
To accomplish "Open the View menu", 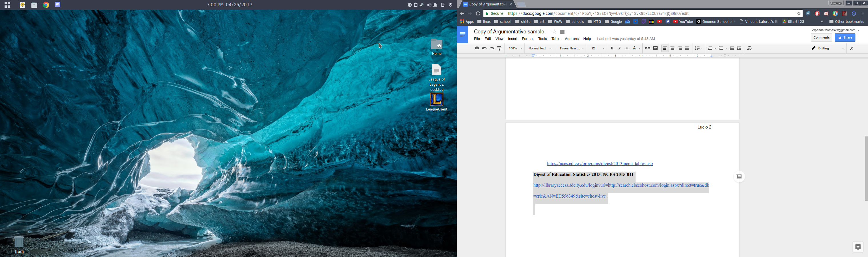I will (x=499, y=39).
